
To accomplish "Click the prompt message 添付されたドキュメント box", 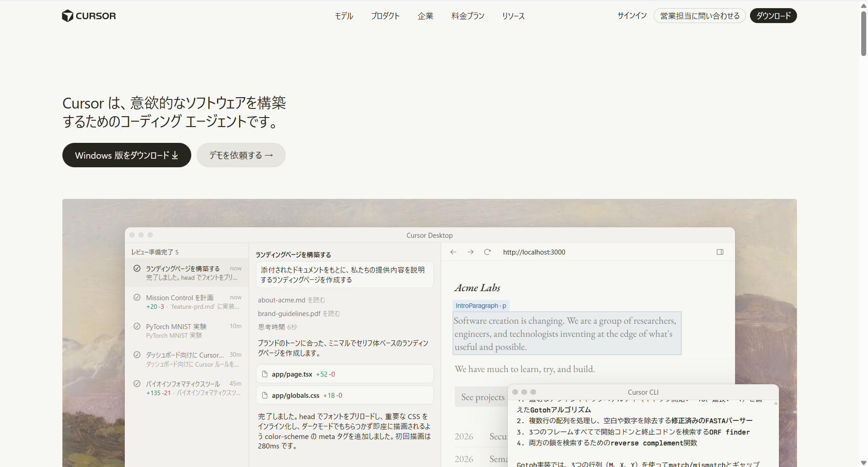I will click(345, 274).
